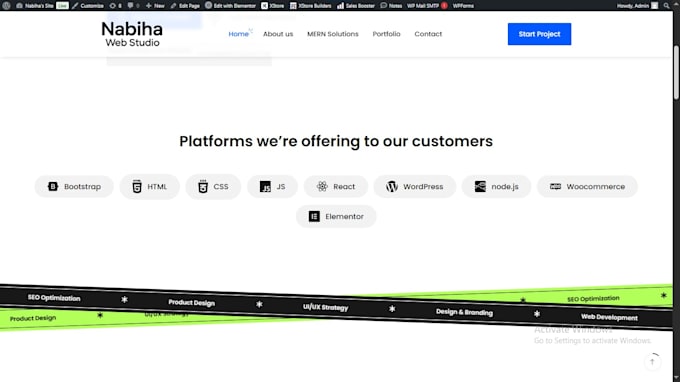
Task: Open WP Mail SMTP admin bar item
Action: pos(423,6)
